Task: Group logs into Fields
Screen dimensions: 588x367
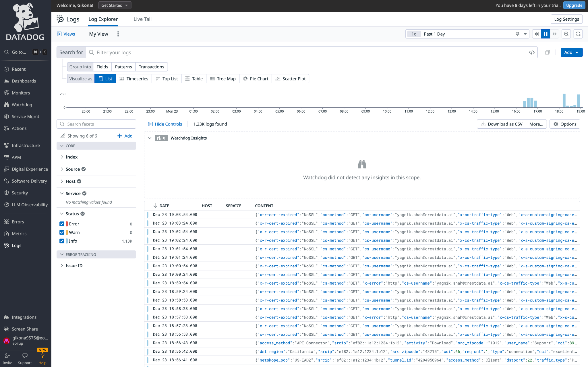Action: pyautogui.click(x=102, y=67)
